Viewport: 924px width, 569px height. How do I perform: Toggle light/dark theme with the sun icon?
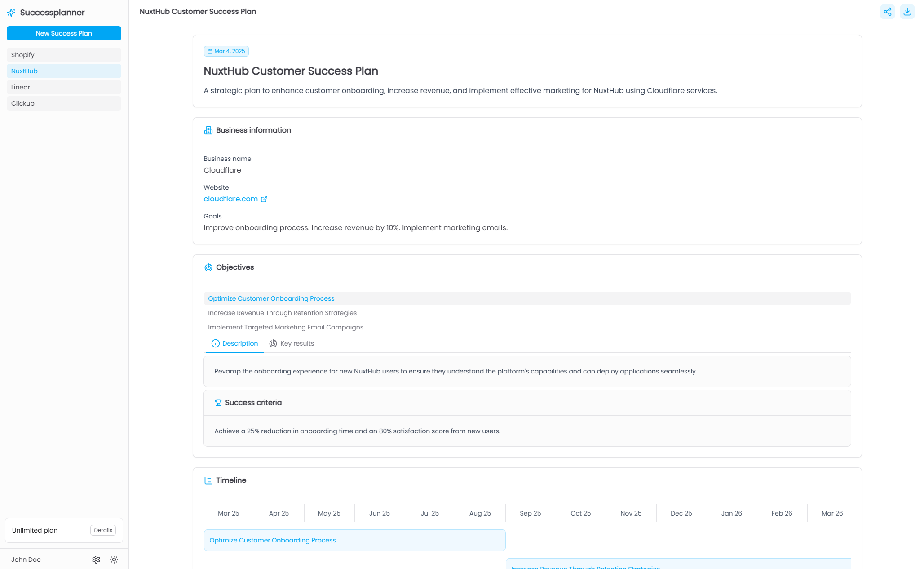[x=114, y=560]
